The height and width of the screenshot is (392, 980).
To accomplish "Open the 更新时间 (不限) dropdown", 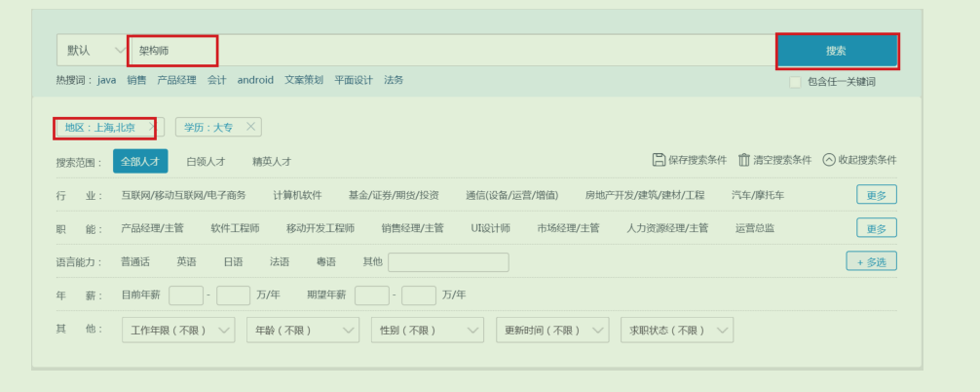I will pyautogui.click(x=552, y=331).
